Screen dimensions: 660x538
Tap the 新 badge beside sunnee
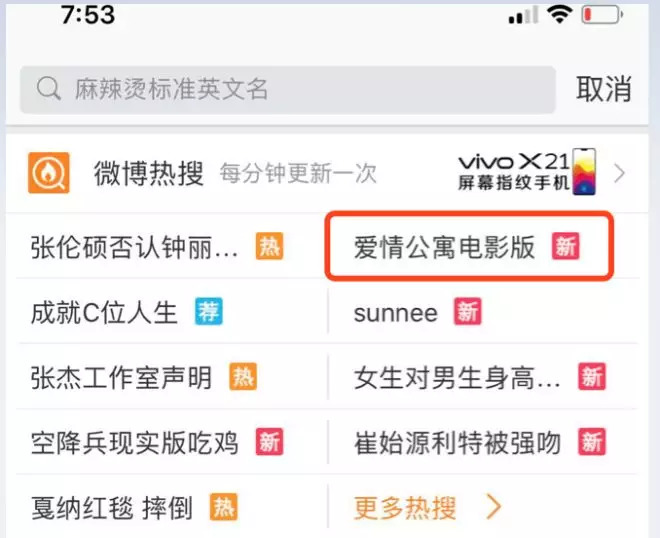[467, 312]
